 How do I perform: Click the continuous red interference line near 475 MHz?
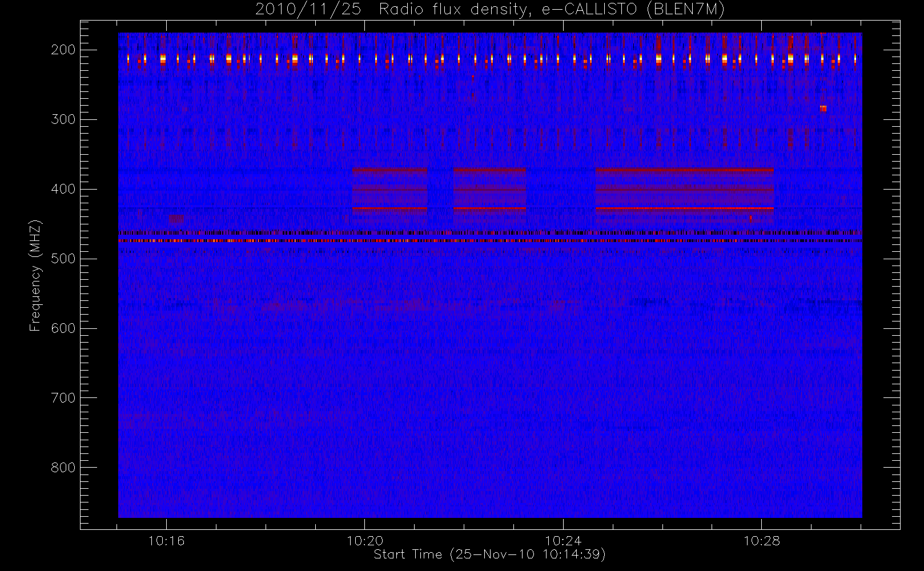coord(490,241)
